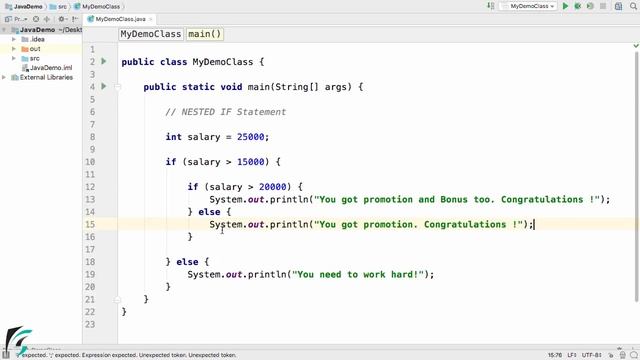Screen dimensions: 640x360
Task: Click the MyDemoClass breadcrumb in the navigation bar
Action: tap(98, 7)
